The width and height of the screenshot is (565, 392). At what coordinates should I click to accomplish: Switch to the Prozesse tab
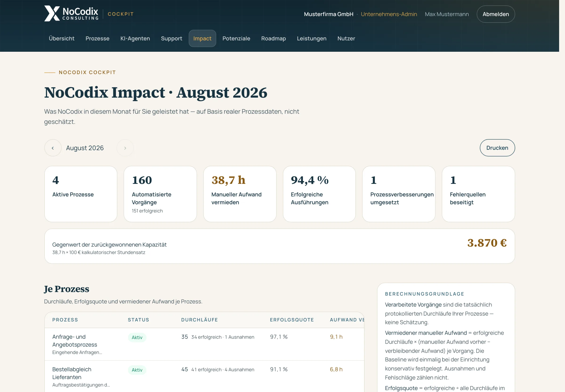pos(97,39)
